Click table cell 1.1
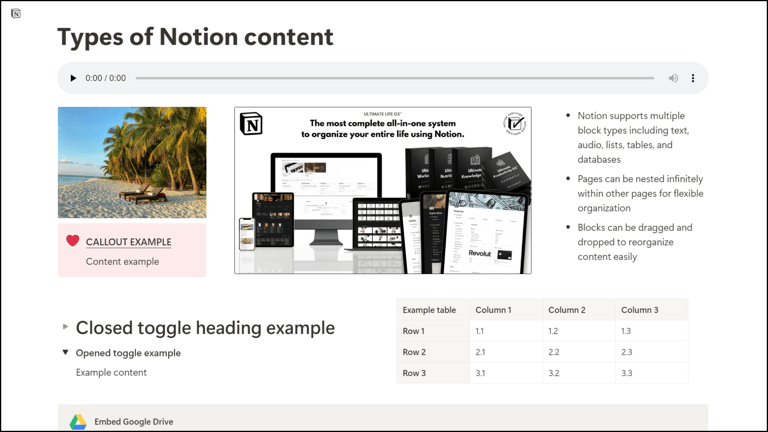Viewport: 768px width, 432px height. click(x=506, y=331)
